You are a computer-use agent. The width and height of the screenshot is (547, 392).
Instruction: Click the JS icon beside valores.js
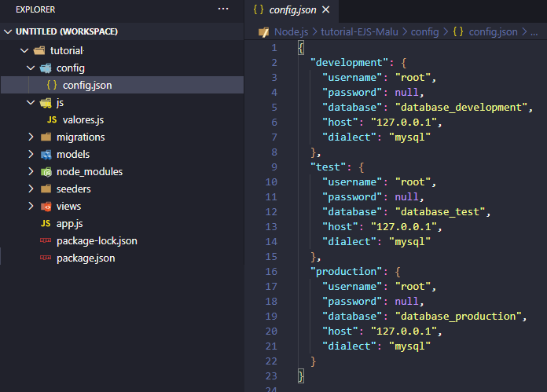pos(52,120)
